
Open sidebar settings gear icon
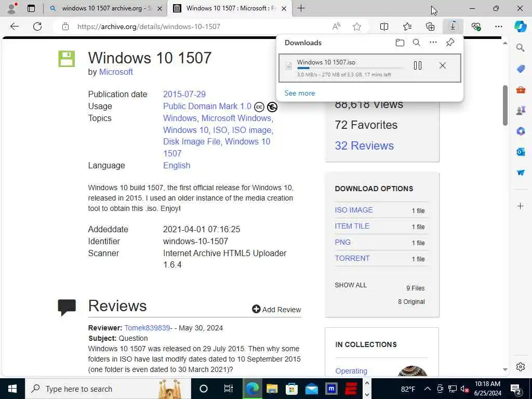click(x=521, y=367)
